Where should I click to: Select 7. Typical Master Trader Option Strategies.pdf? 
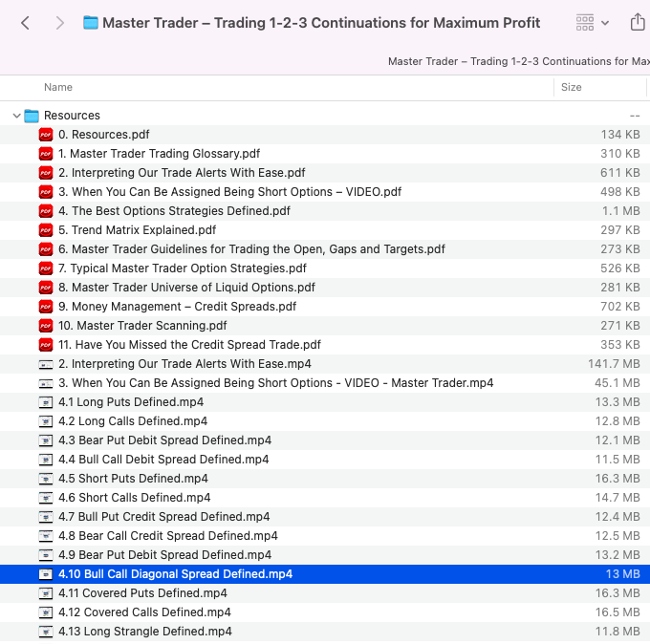(183, 268)
